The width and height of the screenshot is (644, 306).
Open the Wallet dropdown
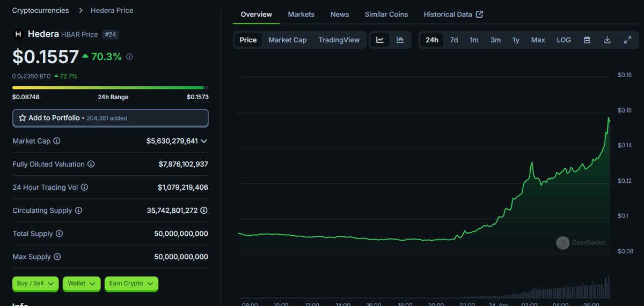click(82, 283)
